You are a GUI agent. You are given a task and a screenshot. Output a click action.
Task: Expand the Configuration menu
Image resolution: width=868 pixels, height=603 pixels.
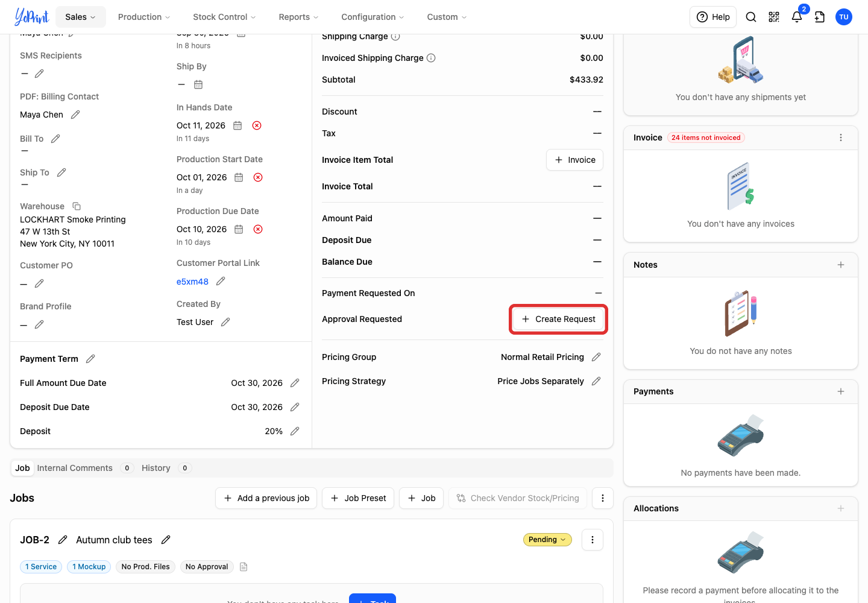point(373,17)
